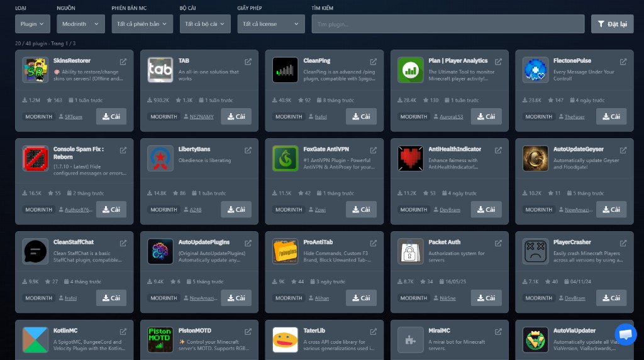Install FlectonePulse with Cài button
Viewport: 644px width, 360px height.
coord(611,117)
